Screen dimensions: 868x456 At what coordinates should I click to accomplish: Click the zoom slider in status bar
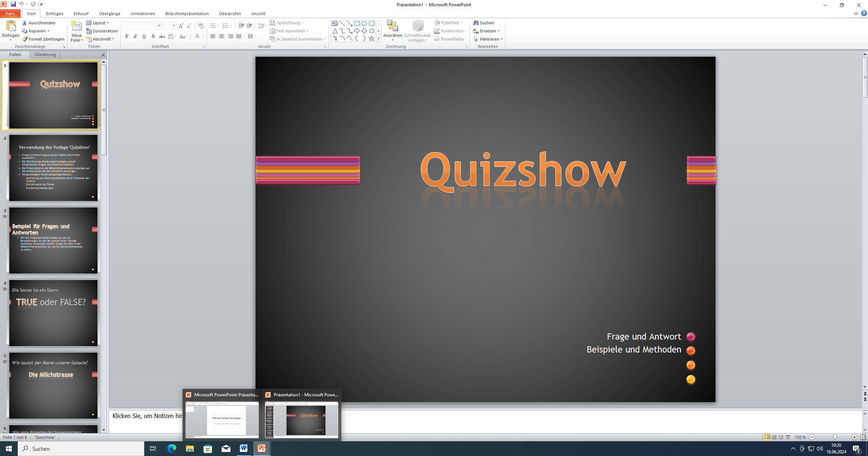coord(835,437)
